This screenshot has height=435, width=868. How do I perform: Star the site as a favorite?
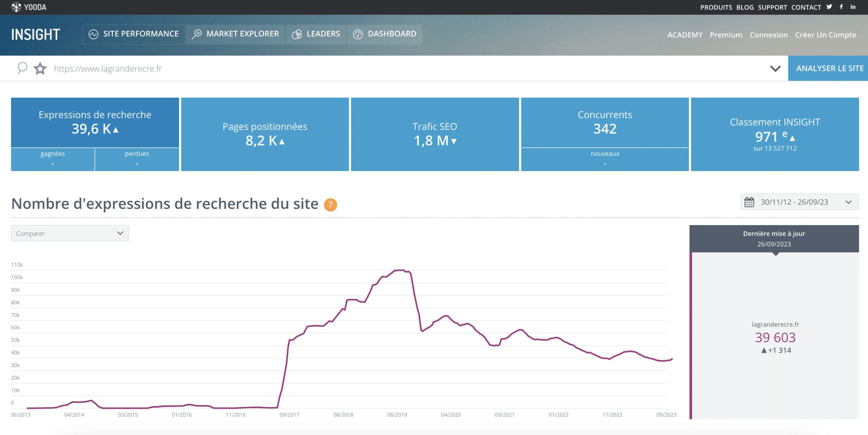(x=40, y=68)
